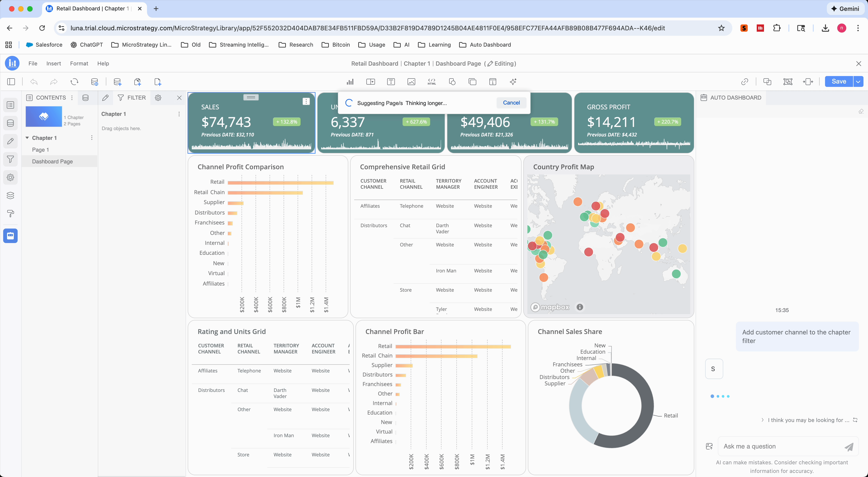Switch to the FILTER tab
Image resolution: width=868 pixels, height=477 pixels.
[x=132, y=98]
